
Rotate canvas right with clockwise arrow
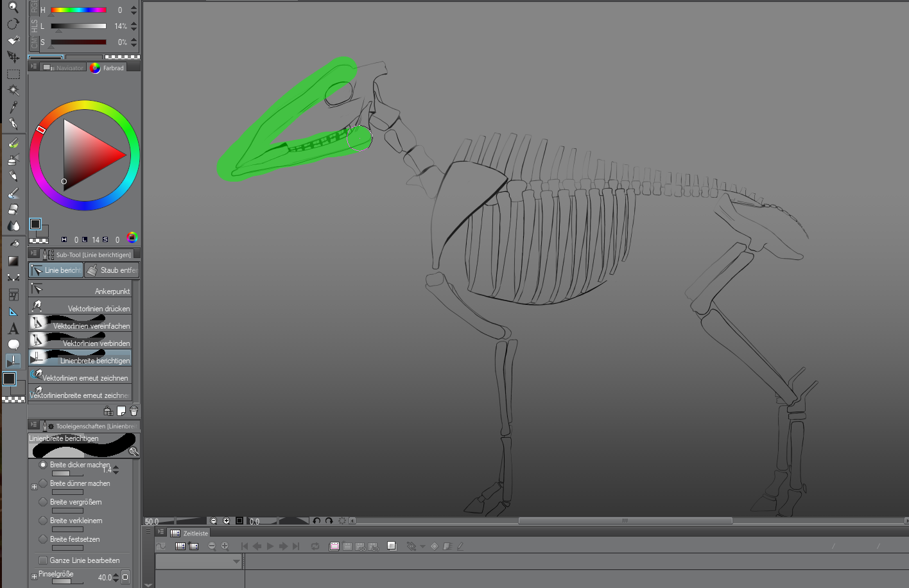coord(329,521)
